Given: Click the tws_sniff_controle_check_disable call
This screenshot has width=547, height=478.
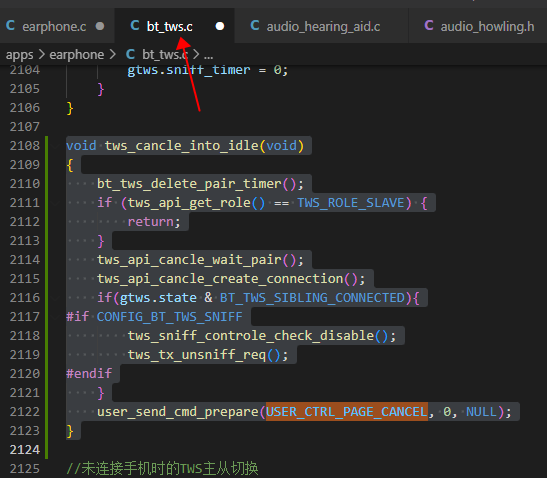Looking at the screenshot, I should click(x=251, y=336).
